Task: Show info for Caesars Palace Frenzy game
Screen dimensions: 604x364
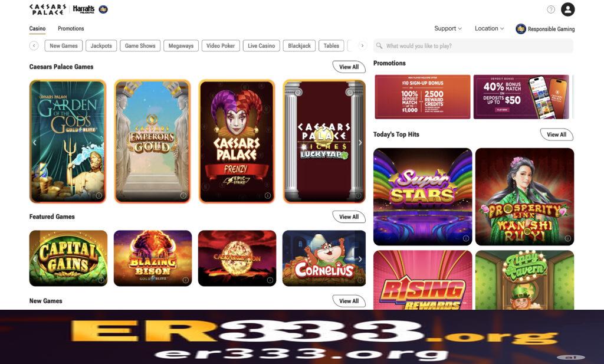Action: pos(268,196)
